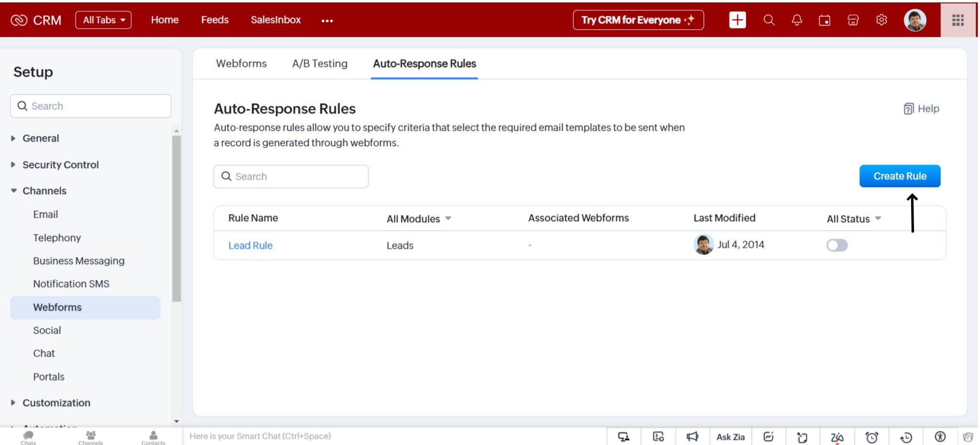Toggle the Ask Zia assistant
980x445 pixels.
[730, 436]
